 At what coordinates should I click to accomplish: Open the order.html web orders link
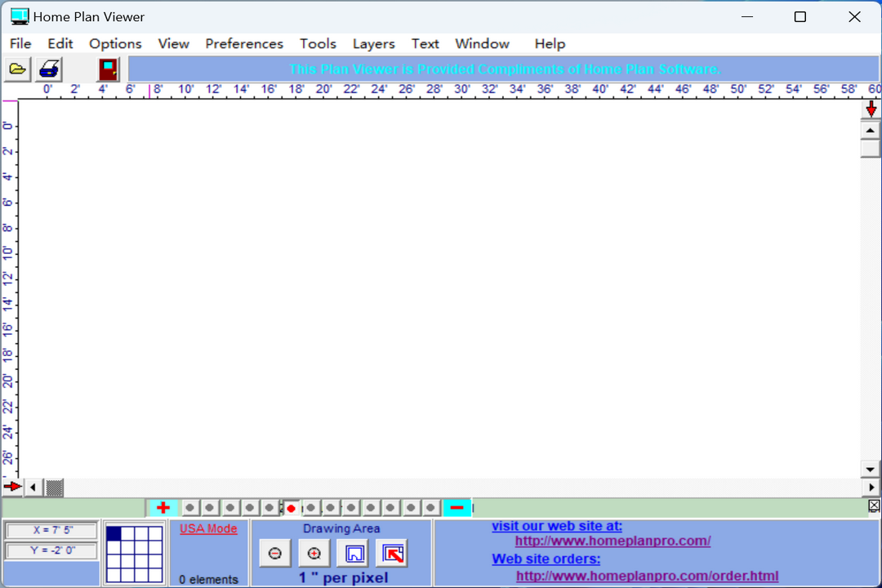647,576
